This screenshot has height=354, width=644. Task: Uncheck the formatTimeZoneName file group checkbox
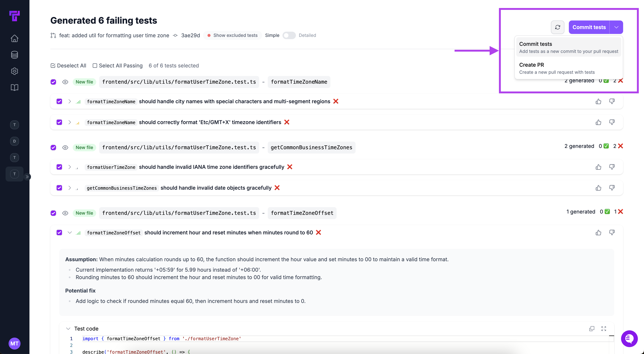[53, 82]
